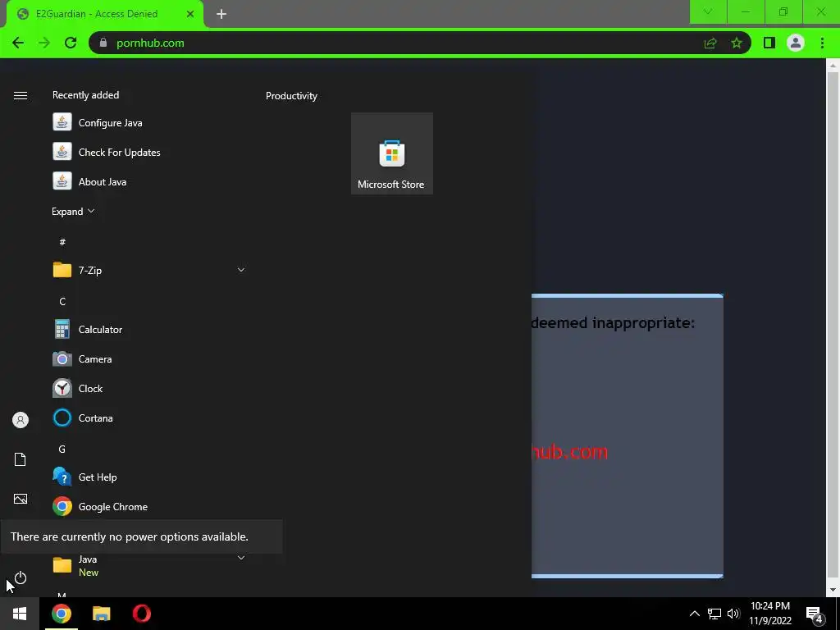Open the notification action center
840x630 pixels.
(815, 614)
